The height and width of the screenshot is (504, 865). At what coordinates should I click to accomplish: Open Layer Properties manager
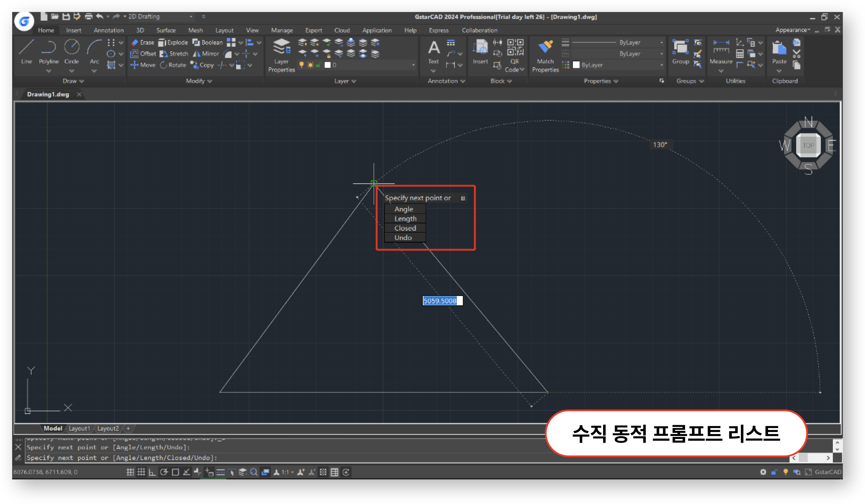click(x=282, y=55)
